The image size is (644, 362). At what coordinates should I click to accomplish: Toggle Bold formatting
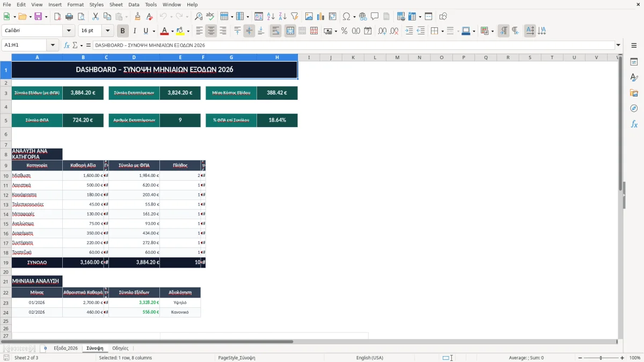point(122,31)
